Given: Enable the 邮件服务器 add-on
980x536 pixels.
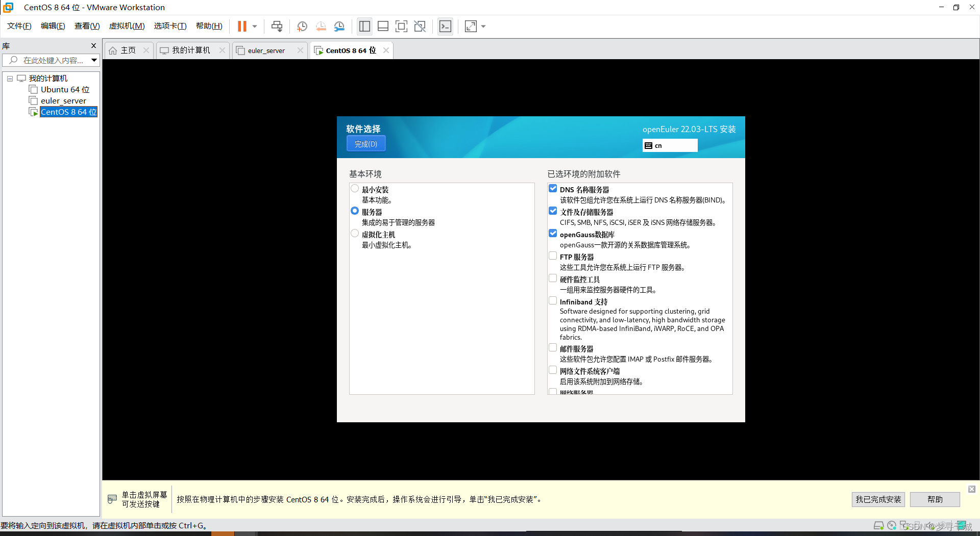Looking at the screenshot, I should point(553,348).
